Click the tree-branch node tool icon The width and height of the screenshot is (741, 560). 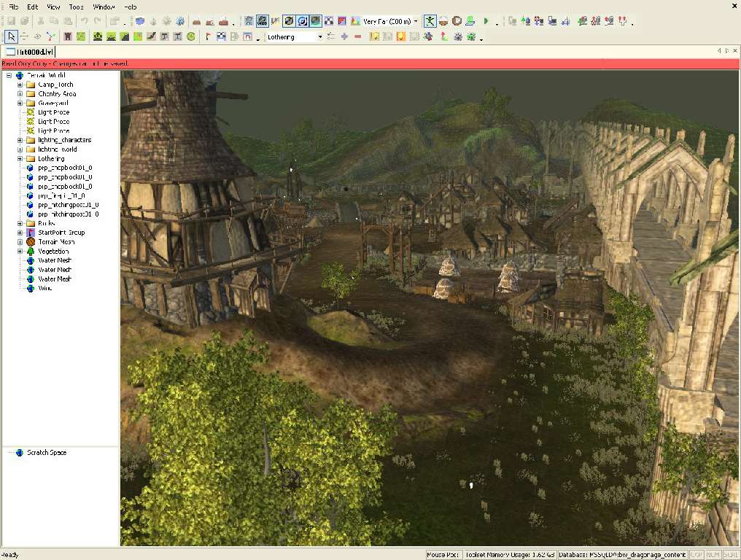pos(50,36)
